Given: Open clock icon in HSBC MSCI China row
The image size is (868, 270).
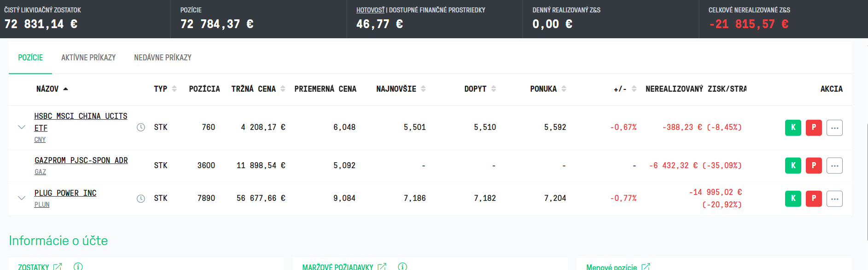Looking at the screenshot, I should (x=141, y=128).
